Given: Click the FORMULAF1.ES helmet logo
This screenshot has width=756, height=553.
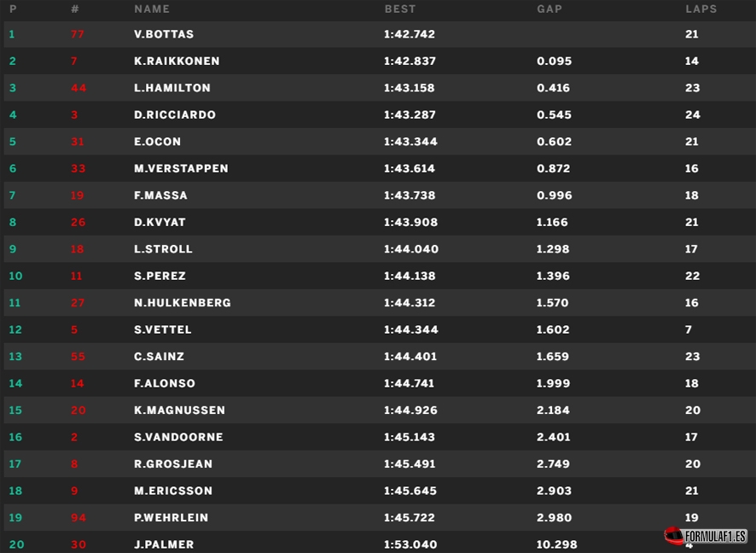Looking at the screenshot, I should [706, 536].
